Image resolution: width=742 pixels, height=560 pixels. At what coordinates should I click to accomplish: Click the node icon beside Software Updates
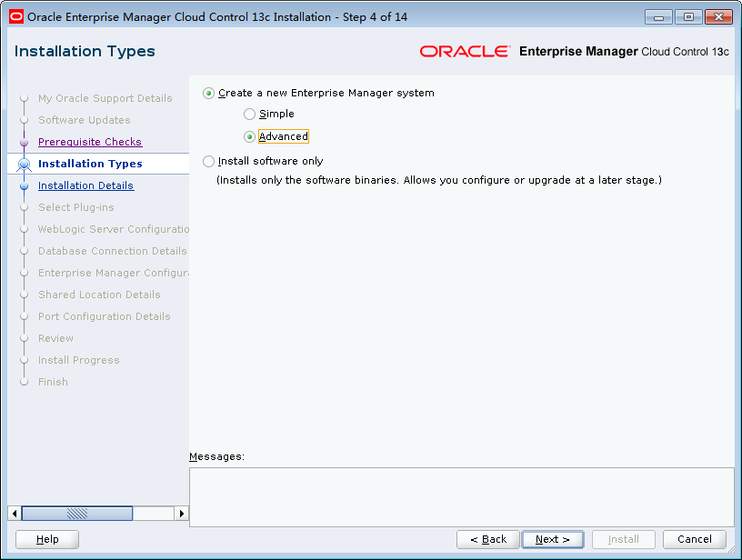coord(25,120)
